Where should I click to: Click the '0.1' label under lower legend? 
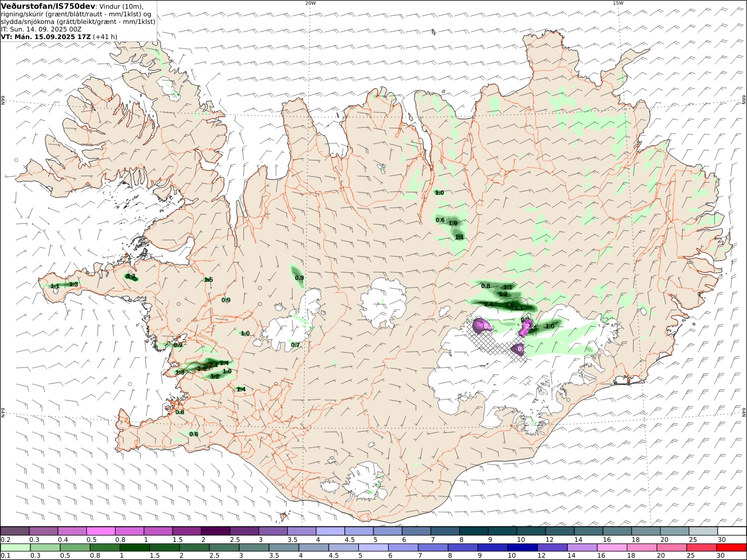[x=5, y=556]
